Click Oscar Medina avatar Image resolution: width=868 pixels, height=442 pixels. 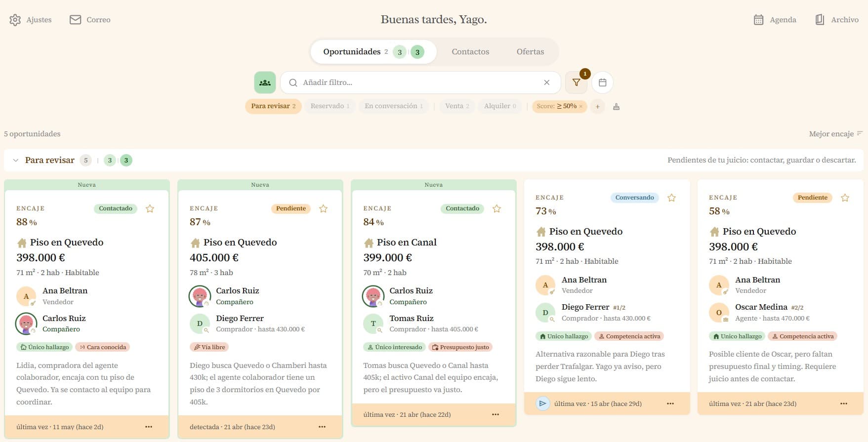tap(719, 313)
